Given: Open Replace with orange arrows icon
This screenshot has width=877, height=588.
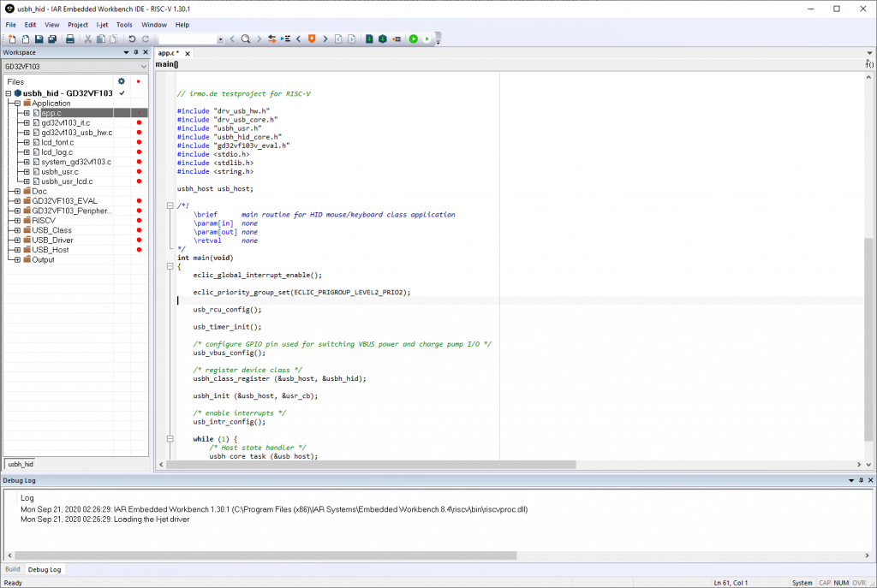Looking at the screenshot, I should [x=271, y=39].
